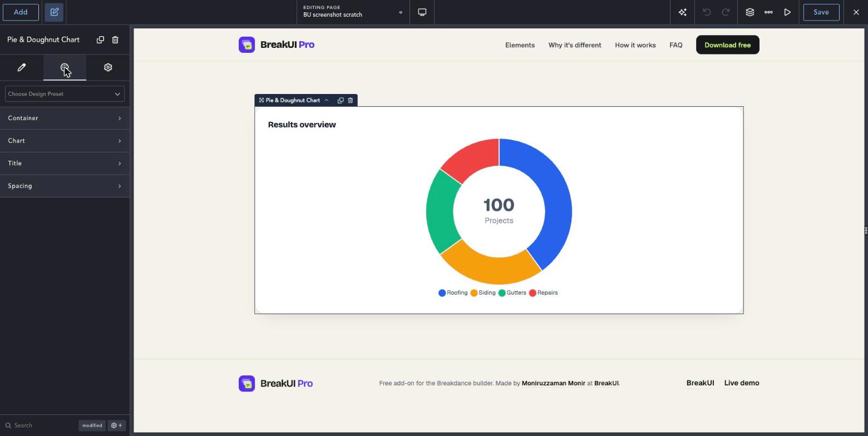
Task: Click the redo arrow icon
Action: (x=726, y=12)
